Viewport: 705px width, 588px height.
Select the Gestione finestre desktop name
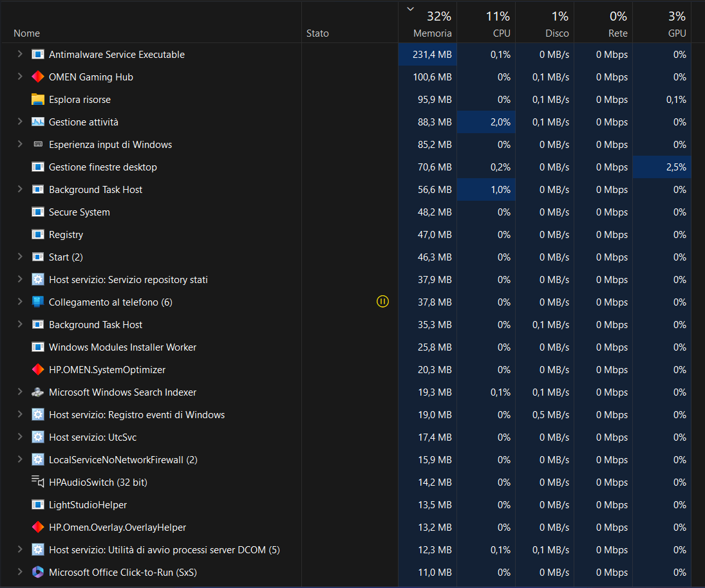tap(103, 167)
